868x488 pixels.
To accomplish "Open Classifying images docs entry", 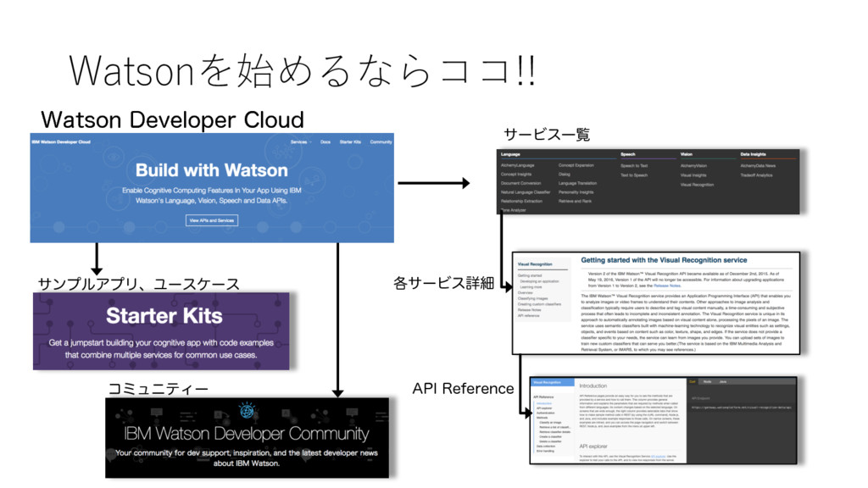I will point(532,298).
